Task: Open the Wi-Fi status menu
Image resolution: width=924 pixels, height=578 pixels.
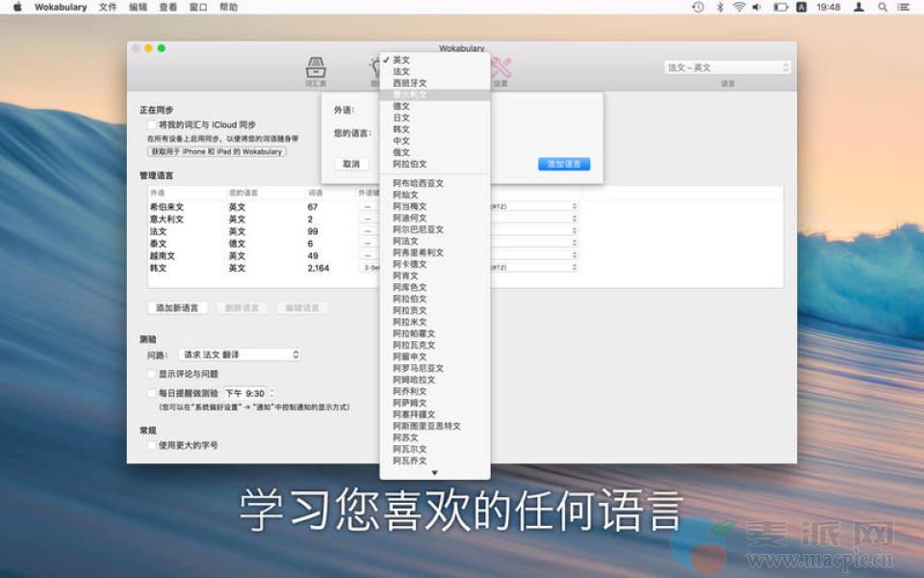Action: click(739, 7)
